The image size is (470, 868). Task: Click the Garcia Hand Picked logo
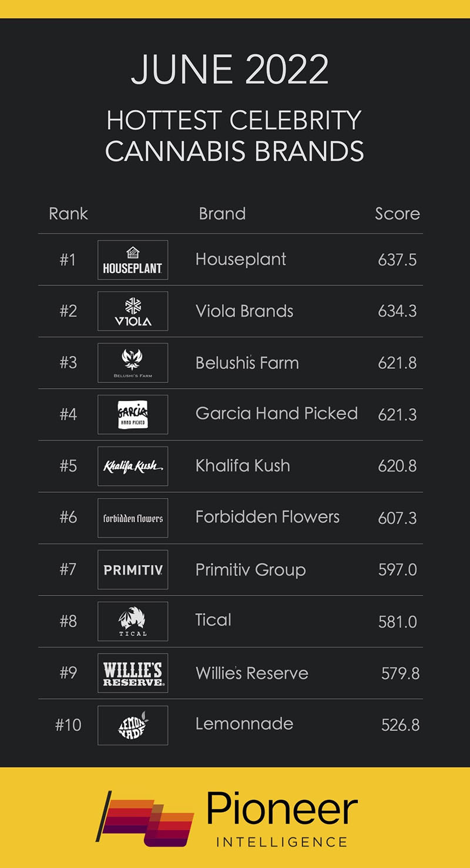click(x=133, y=415)
